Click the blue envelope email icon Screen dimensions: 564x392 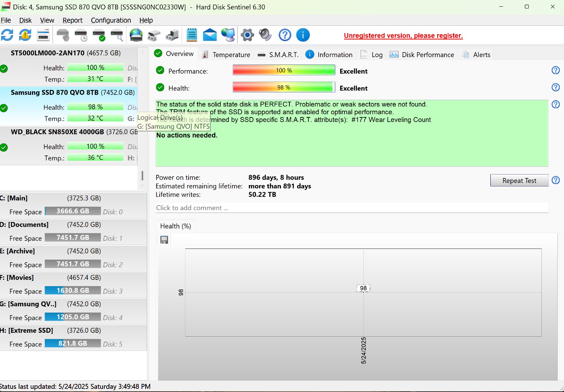[210, 35]
